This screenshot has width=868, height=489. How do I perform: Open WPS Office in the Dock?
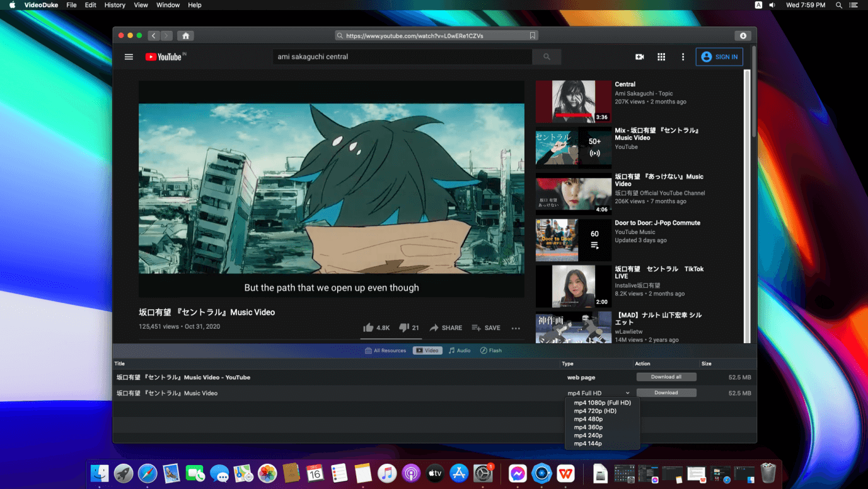pos(565,473)
